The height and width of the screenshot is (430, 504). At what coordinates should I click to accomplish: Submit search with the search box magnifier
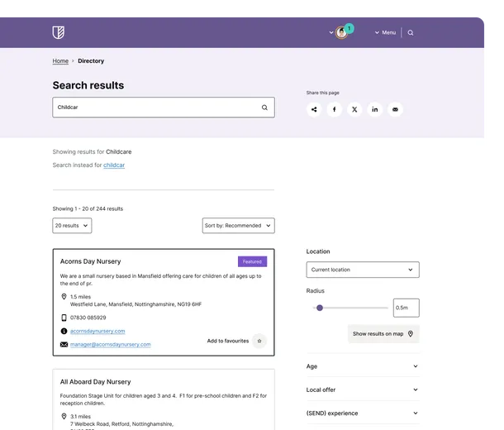264,107
